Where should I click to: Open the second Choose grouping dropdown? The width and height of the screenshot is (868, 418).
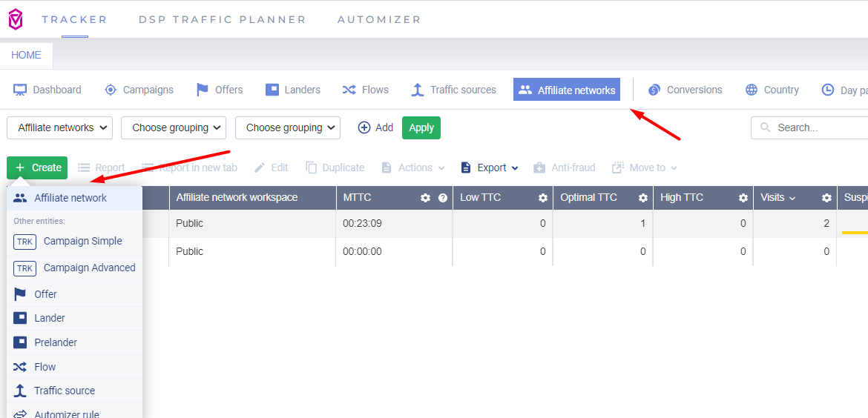point(287,127)
